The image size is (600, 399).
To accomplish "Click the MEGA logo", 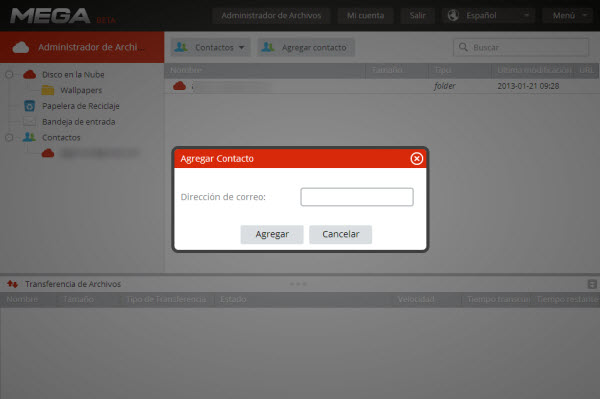I will tap(50, 16).
